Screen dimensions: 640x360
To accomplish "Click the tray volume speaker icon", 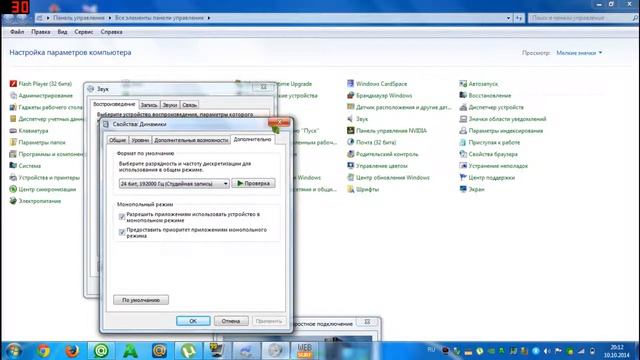I will pos(547,351).
